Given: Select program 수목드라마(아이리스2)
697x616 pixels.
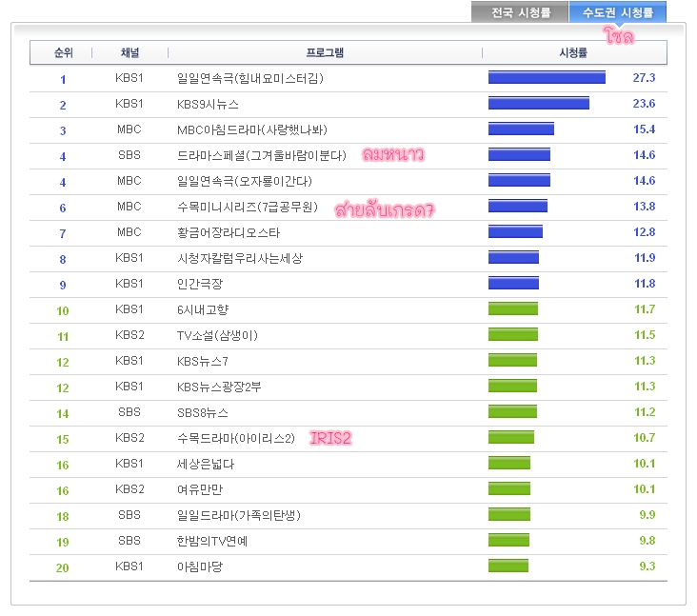Looking at the screenshot, I should [x=236, y=439].
